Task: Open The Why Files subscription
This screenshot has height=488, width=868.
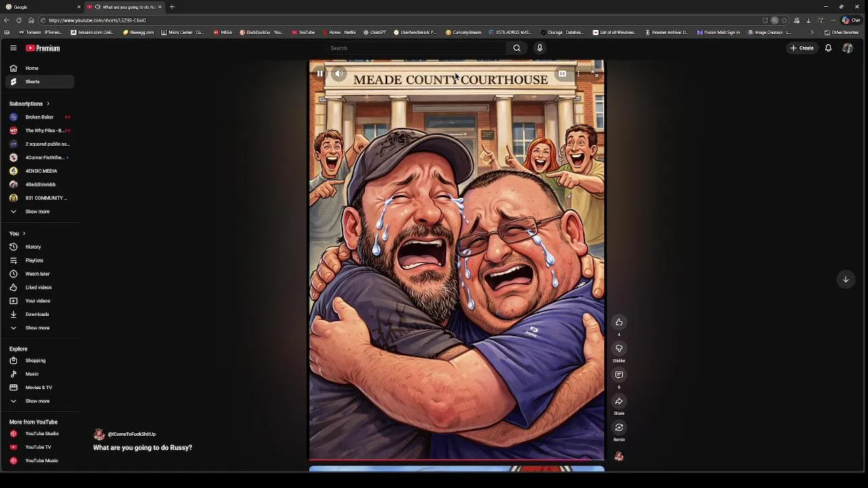Action: (40, 131)
